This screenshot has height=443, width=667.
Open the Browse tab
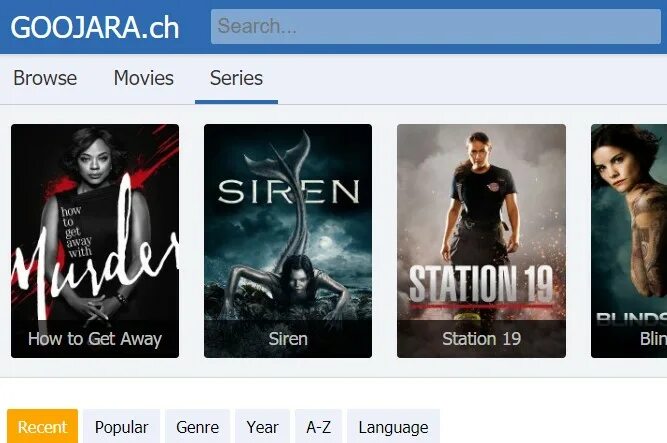coord(45,78)
